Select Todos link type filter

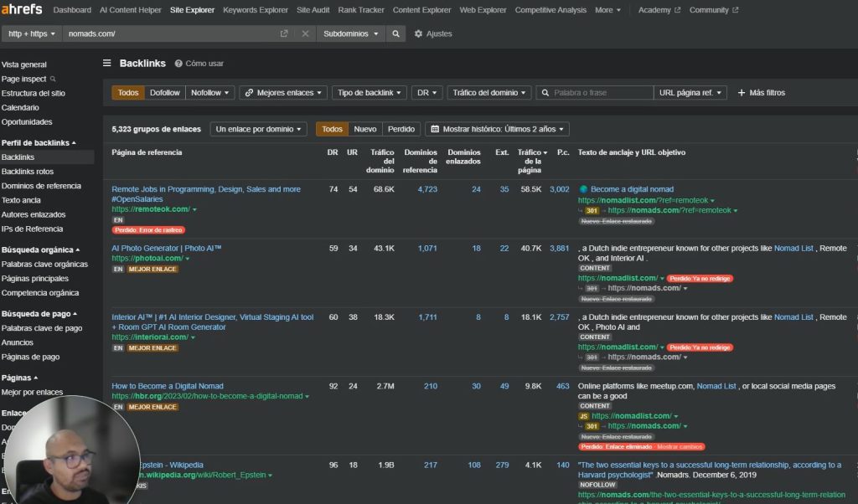click(128, 93)
